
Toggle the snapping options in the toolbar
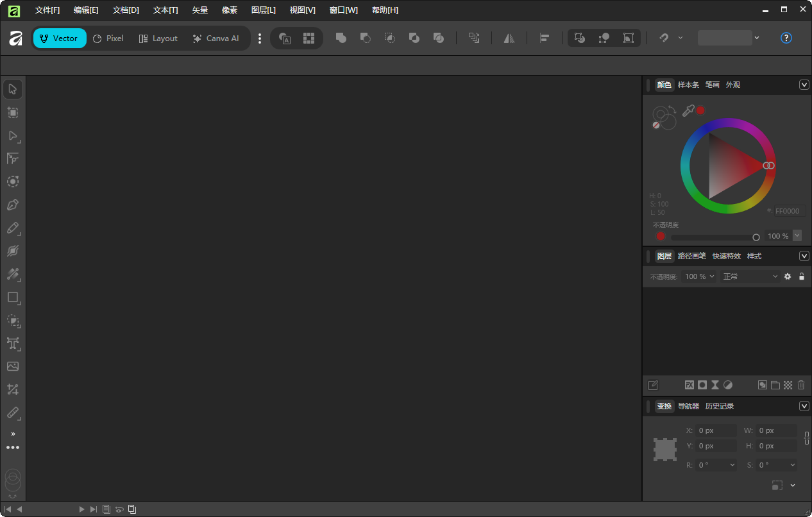(665, 38)
